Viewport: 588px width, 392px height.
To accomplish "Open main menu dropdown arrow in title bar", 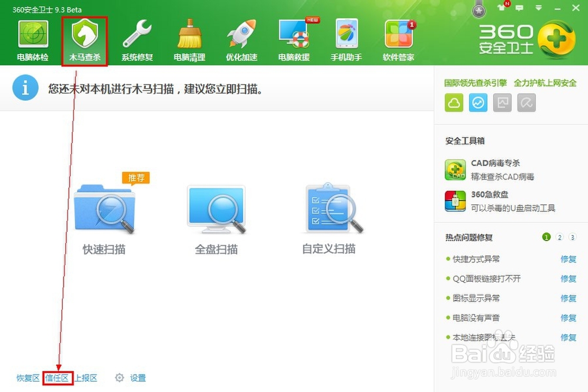I will point(539,8).
